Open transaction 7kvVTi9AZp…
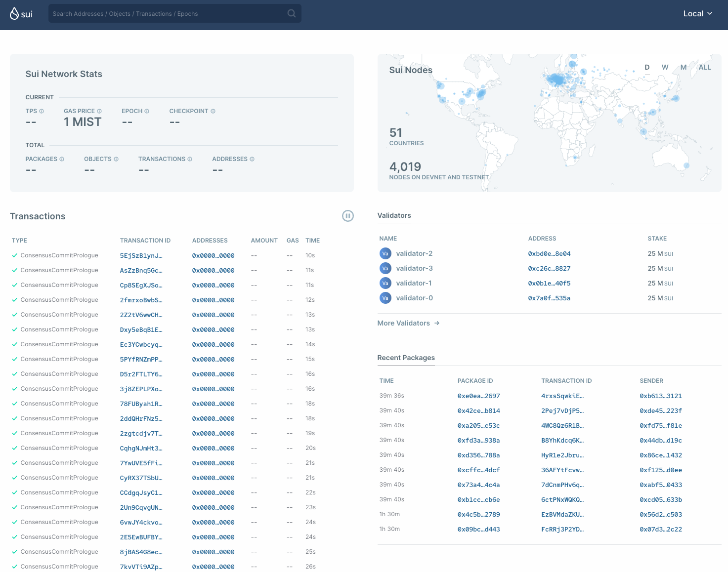Viewport: 728px width, 572px height. [141, 567]
